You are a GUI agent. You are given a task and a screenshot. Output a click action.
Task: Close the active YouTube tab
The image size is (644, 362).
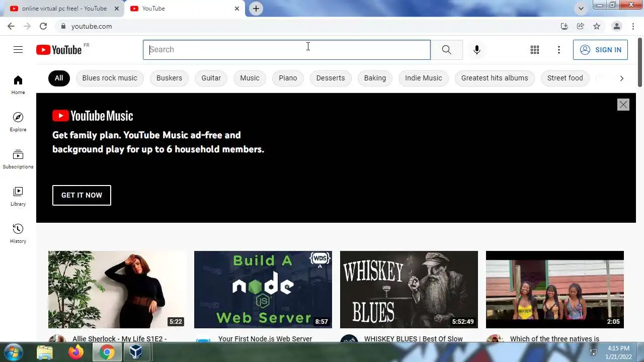(x=237, y=9)
